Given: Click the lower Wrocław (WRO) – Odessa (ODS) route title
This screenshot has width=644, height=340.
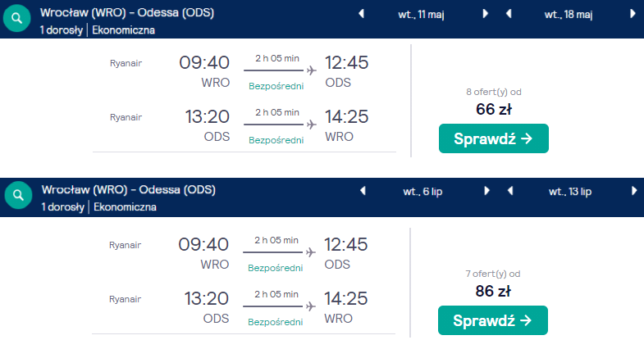Looking at the screenshot, I should [129, 189].
